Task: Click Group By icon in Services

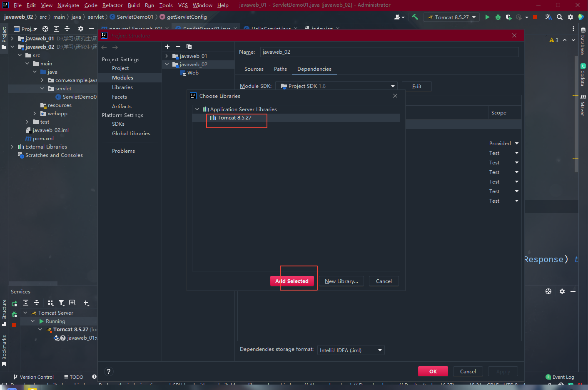Action: (50, 303)
